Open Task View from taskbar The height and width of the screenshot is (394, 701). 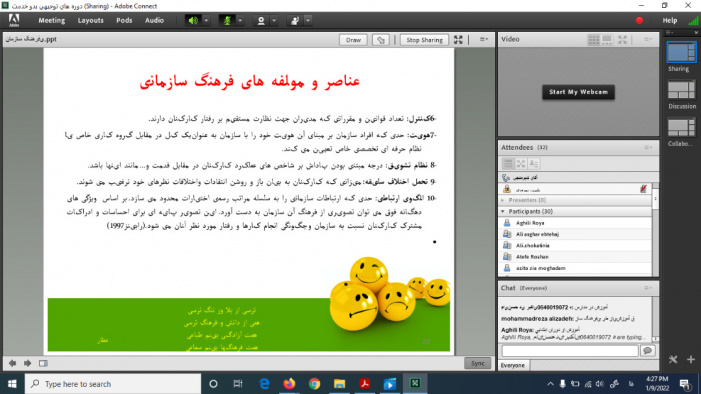click(238, 384)
